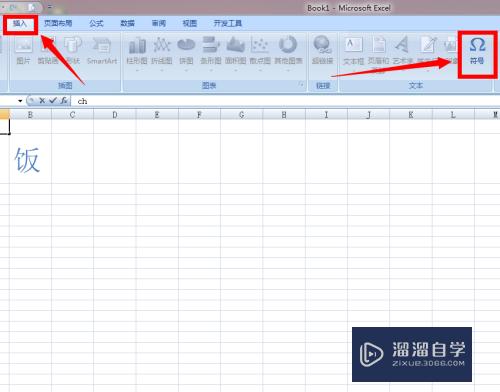Image resolution: width=500 pixels, height=392 pixels.
Task: Select column K header
Action: [x=411, y=115]
